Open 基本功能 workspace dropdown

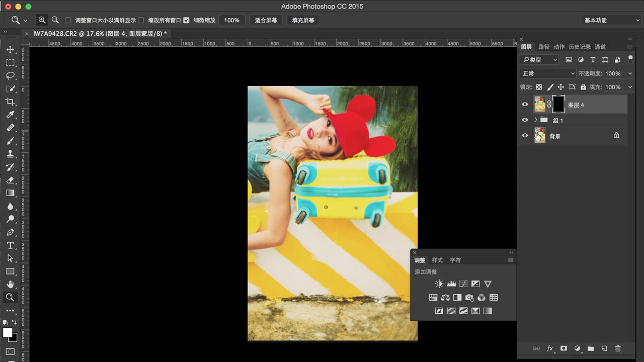tap(611, 20)
